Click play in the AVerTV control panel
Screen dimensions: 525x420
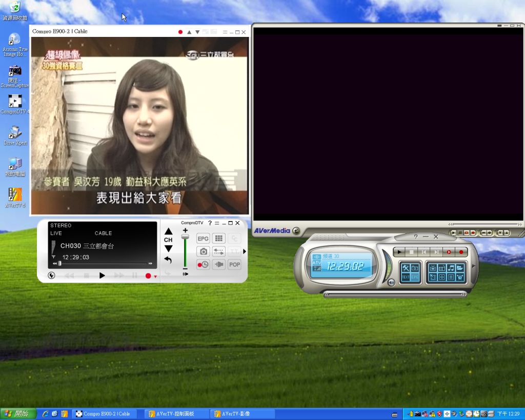click(399, 252)
